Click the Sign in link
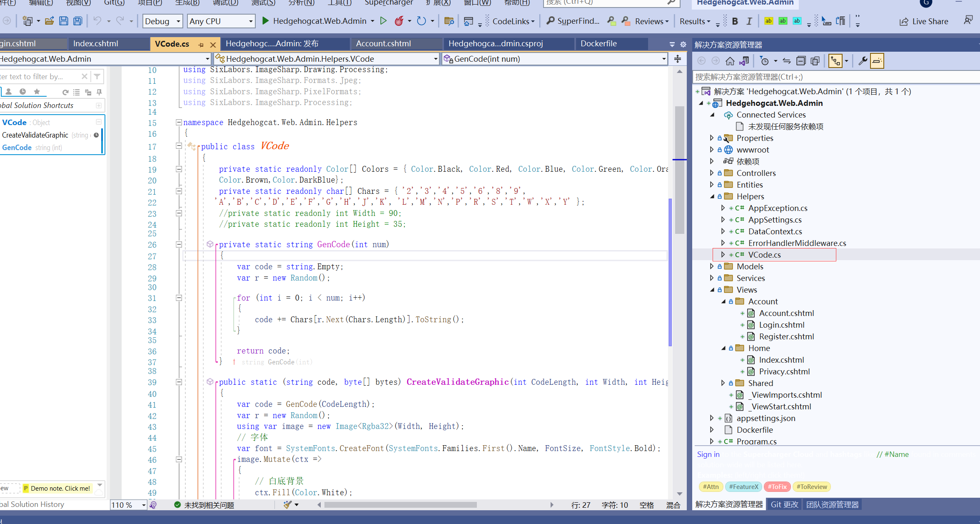This screenshot has width=980, height=524. coord(708,454)
